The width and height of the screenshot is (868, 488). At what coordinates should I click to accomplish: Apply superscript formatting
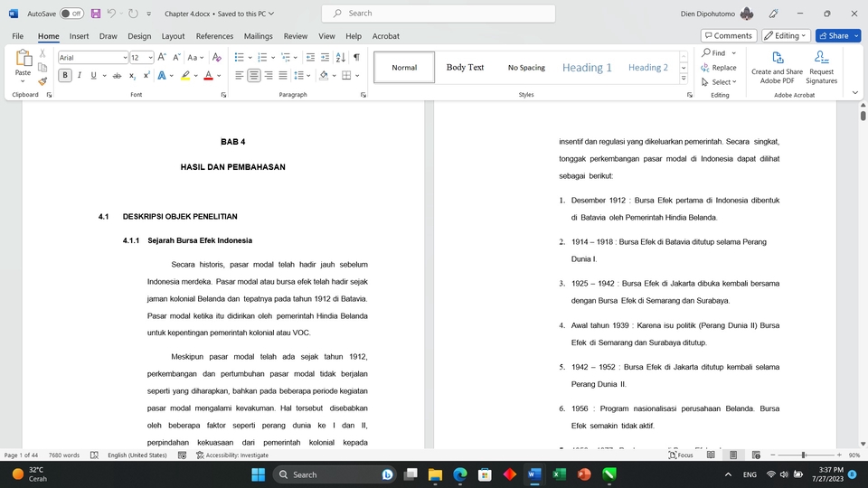point(146,75)
